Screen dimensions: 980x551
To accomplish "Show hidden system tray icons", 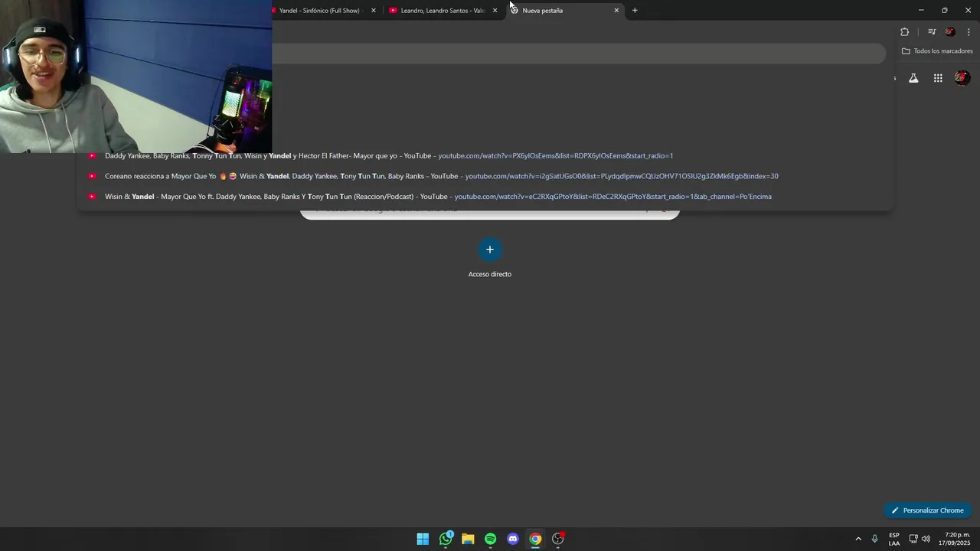I will tap(858, 539).
